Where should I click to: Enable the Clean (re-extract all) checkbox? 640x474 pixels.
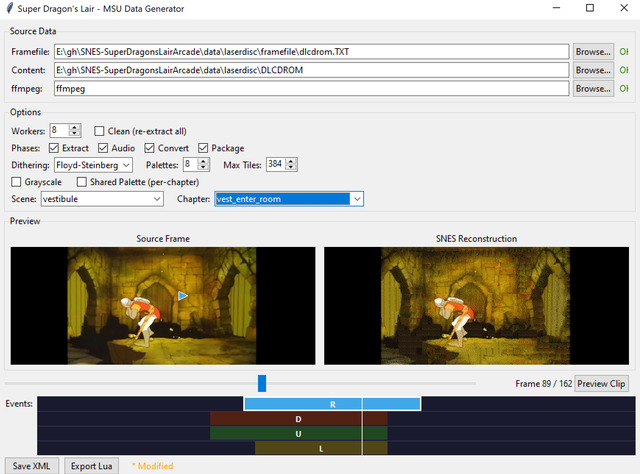point(100,131)
